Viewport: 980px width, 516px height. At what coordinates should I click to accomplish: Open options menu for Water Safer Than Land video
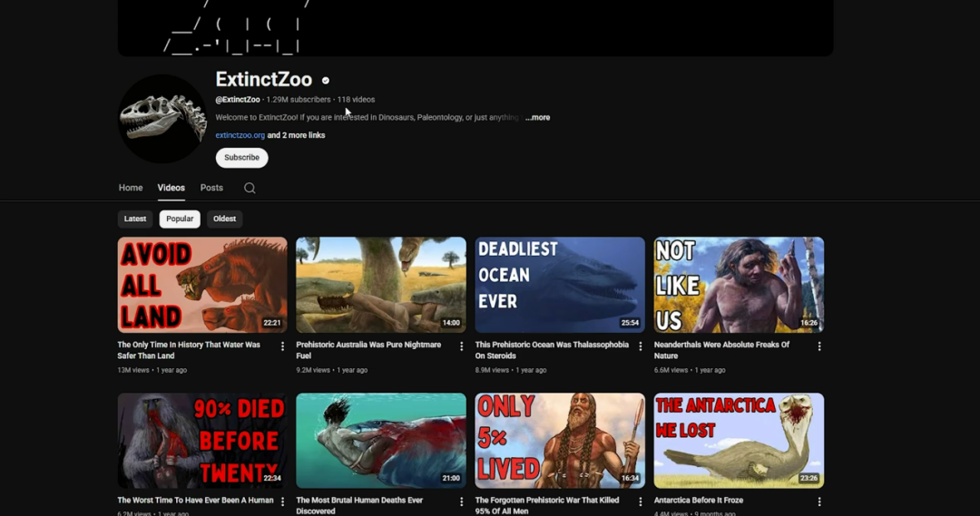(x=282, y=346)
